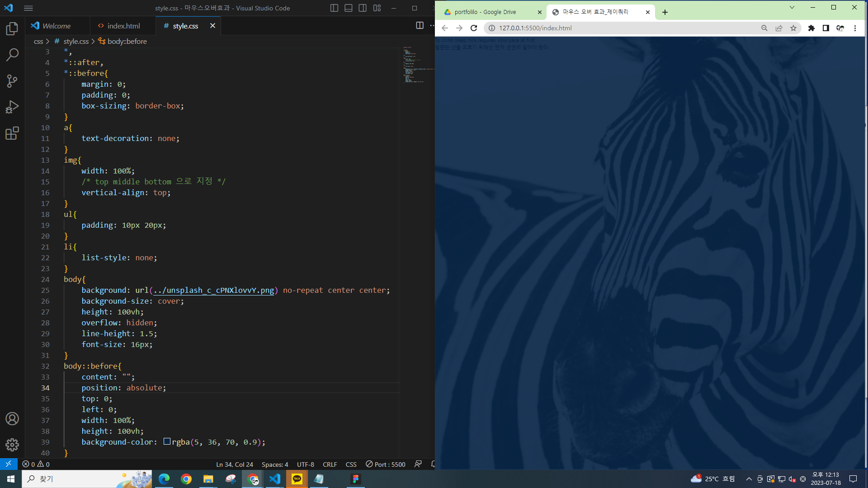Toggle the bottom panel layout button
This screenshot has height=488, width=868.
tap(349, 8)
